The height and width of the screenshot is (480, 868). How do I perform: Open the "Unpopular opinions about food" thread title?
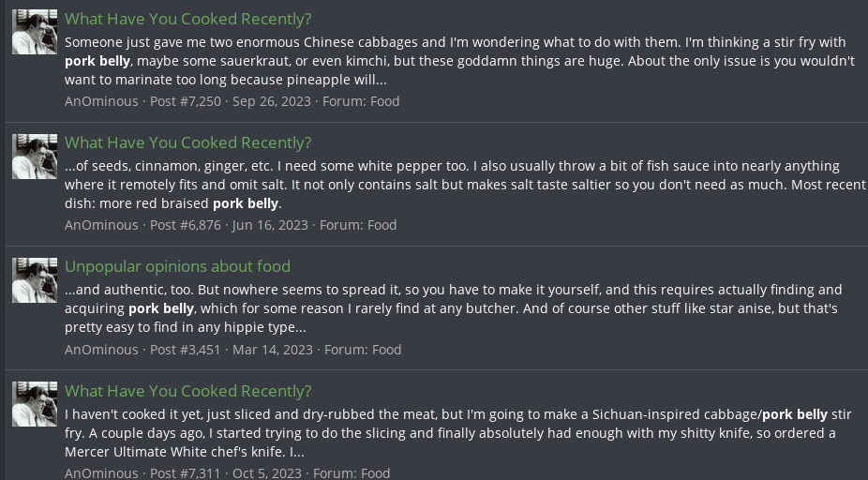point(177,266)
